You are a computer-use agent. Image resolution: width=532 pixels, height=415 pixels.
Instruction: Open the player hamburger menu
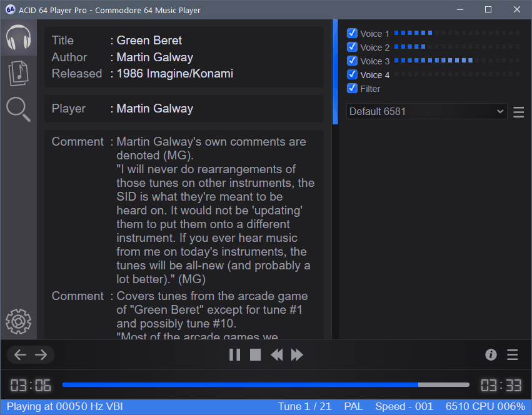tap(513, 355)
